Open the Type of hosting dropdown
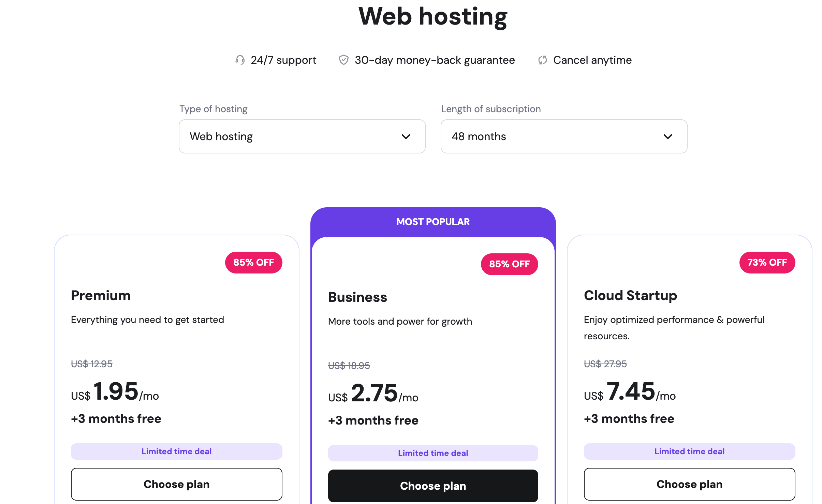 [302, 136]
